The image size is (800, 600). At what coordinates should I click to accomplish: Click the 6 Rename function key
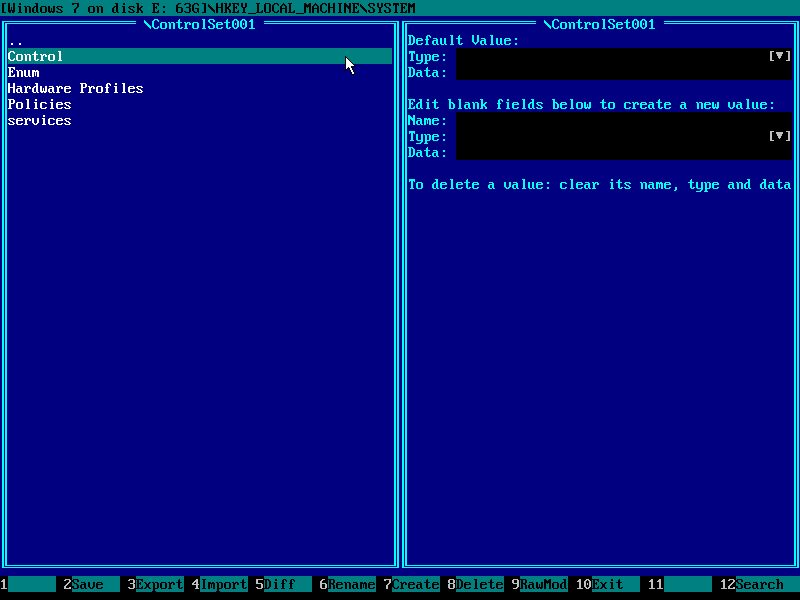[347, 584]
